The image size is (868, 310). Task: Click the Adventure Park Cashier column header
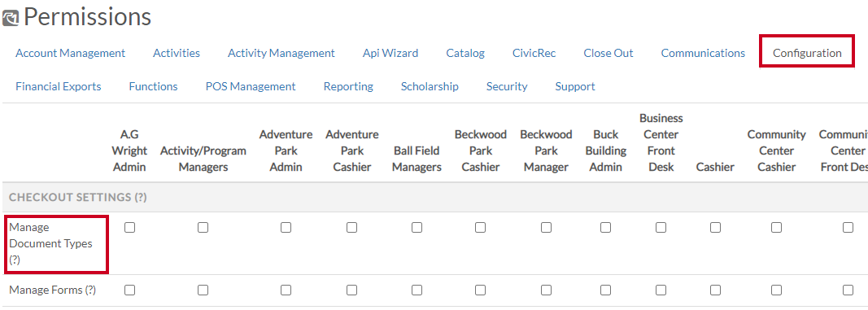coord(352,151)
